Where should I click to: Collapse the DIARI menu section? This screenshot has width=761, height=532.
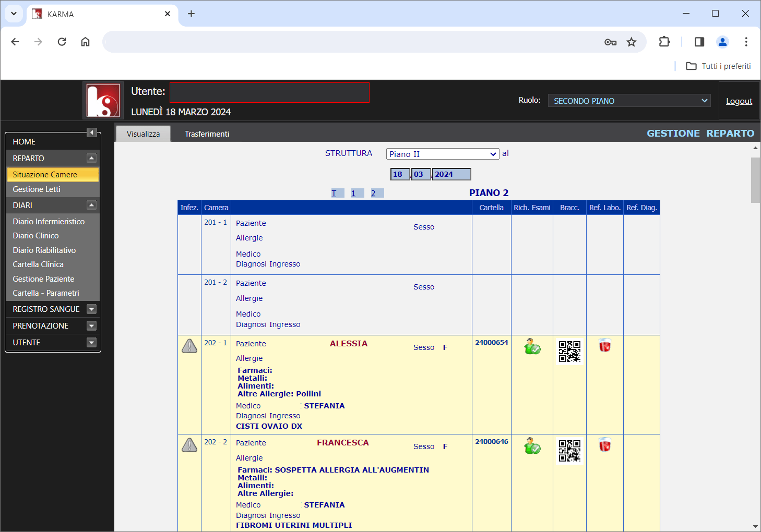[x=92, y=205]
